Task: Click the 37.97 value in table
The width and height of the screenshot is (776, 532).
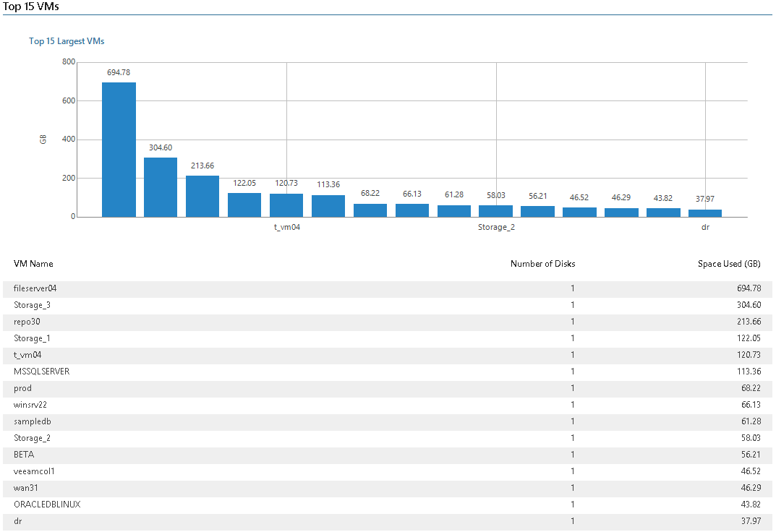Action: tap(751, 521)
